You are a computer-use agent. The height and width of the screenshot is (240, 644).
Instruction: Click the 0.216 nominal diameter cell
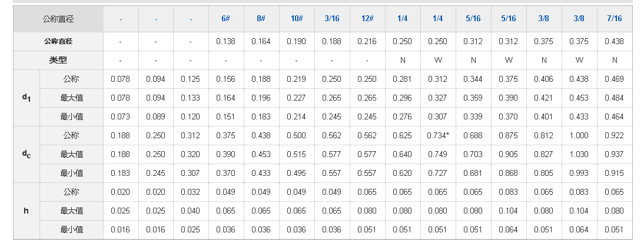367,41
